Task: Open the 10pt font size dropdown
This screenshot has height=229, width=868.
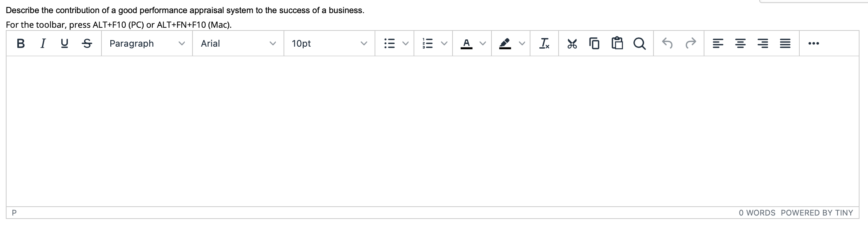Action: [329, 44]
